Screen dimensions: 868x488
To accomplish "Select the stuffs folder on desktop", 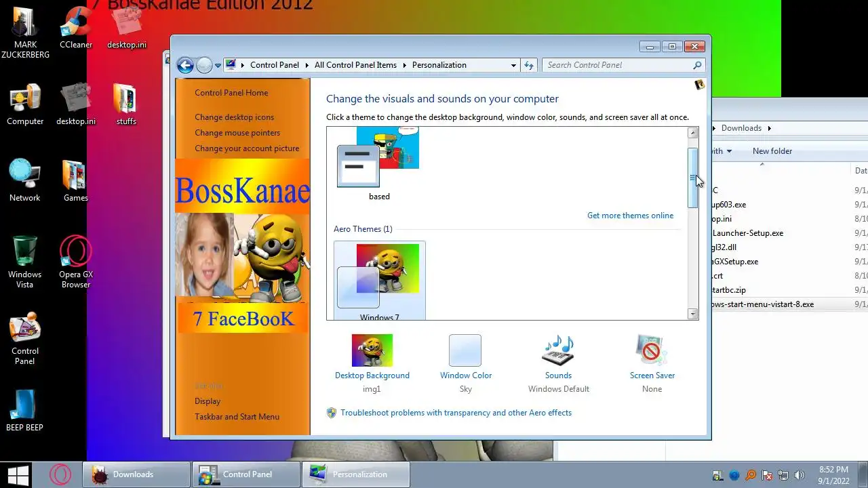I will (126, 104).
